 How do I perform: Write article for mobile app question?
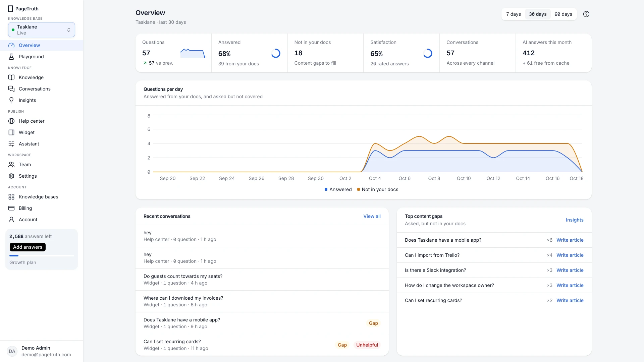pyautogui.click(x=570, y=240)
